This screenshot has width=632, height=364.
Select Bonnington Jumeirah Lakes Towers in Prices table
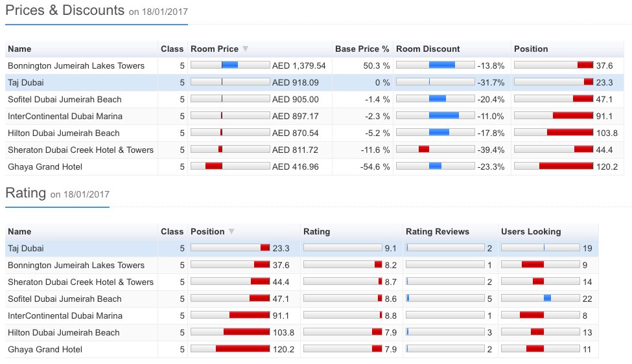tap(76, 65)
